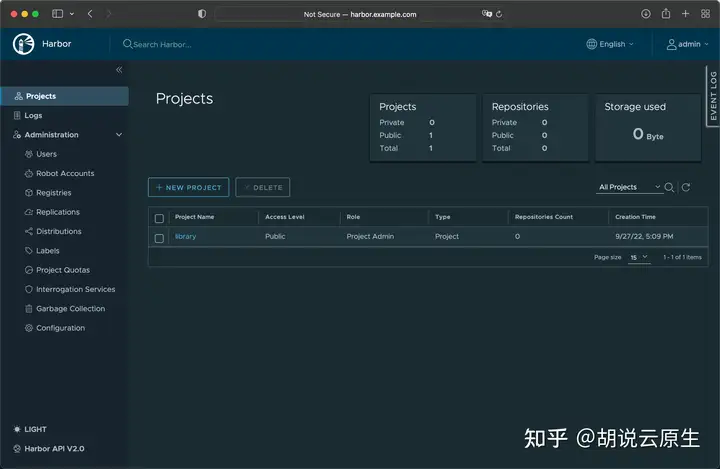Screen dimensions: 720x469
Task: Sort by Repositories Count column header
Action: pos(544,217)
